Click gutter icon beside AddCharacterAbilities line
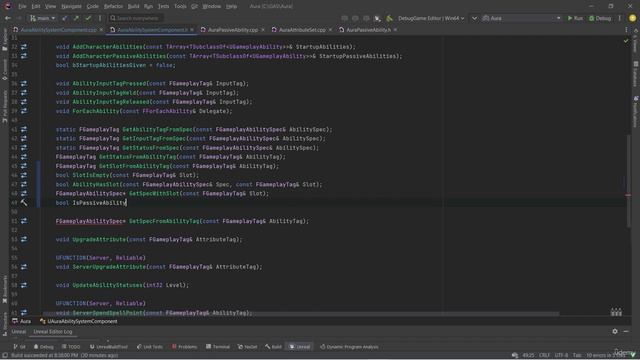Viewport: 640px width, 360px height. [x=24, y=47]
